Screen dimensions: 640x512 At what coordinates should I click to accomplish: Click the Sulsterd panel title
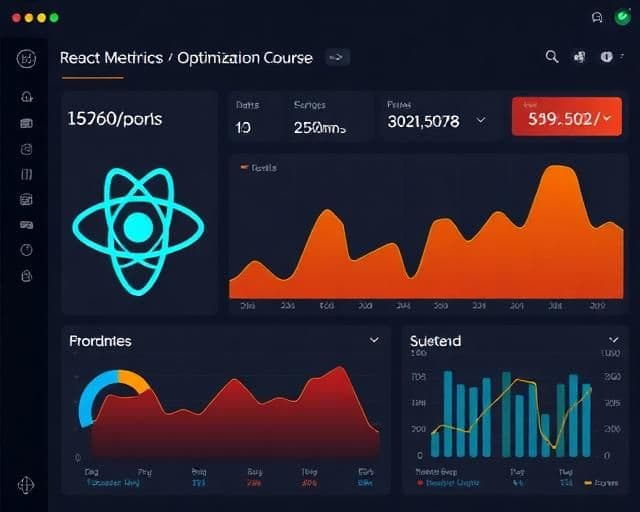tap(435, 341)
